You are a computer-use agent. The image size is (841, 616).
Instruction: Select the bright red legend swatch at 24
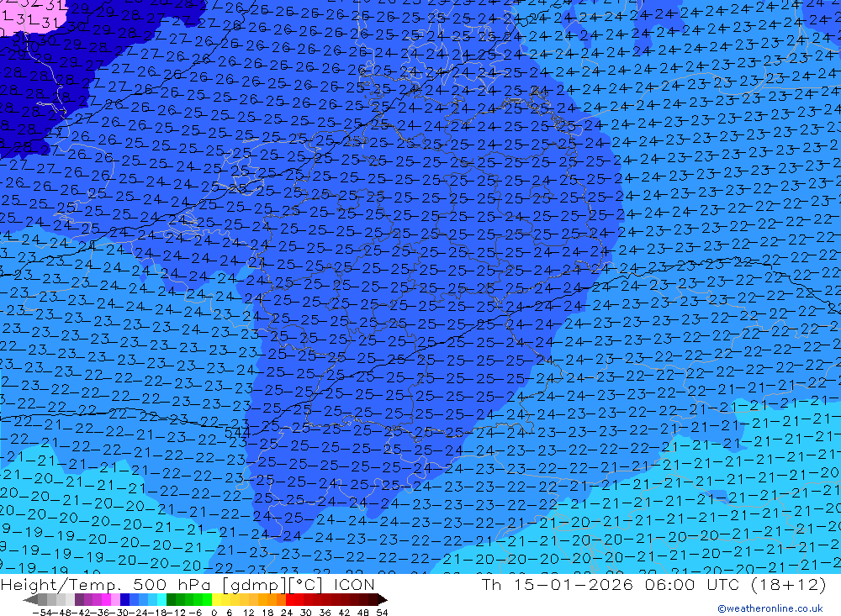[290, 600]
